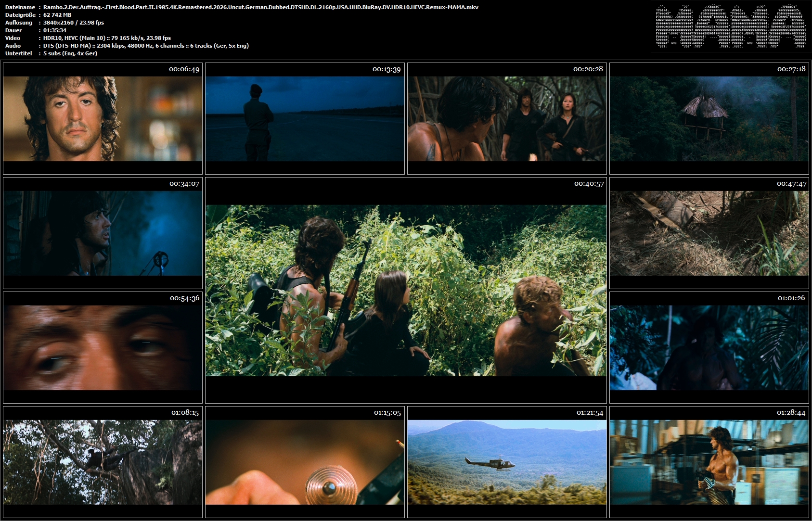Open the jungle hut frame at 00:27:18
Viewport: 812px width, 521px height.
709,118
